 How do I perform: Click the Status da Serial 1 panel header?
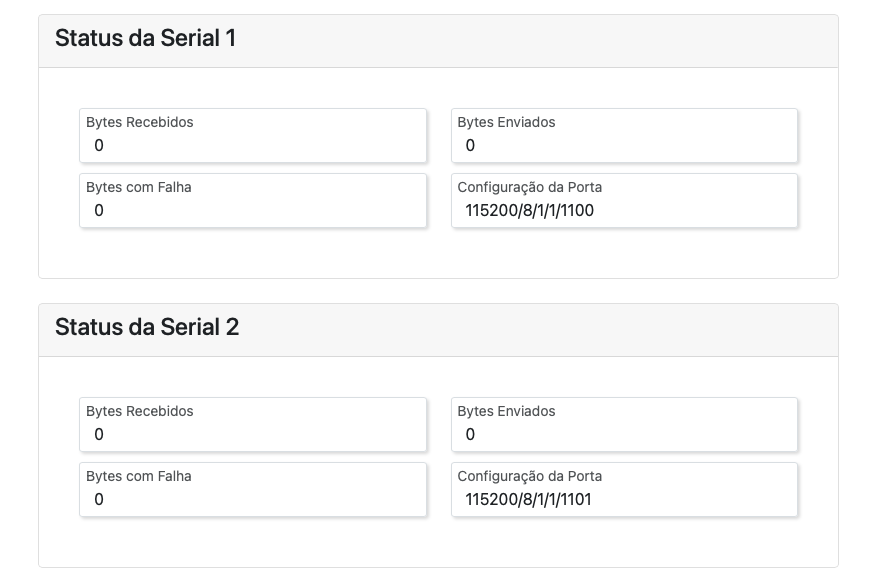point(145,39)
